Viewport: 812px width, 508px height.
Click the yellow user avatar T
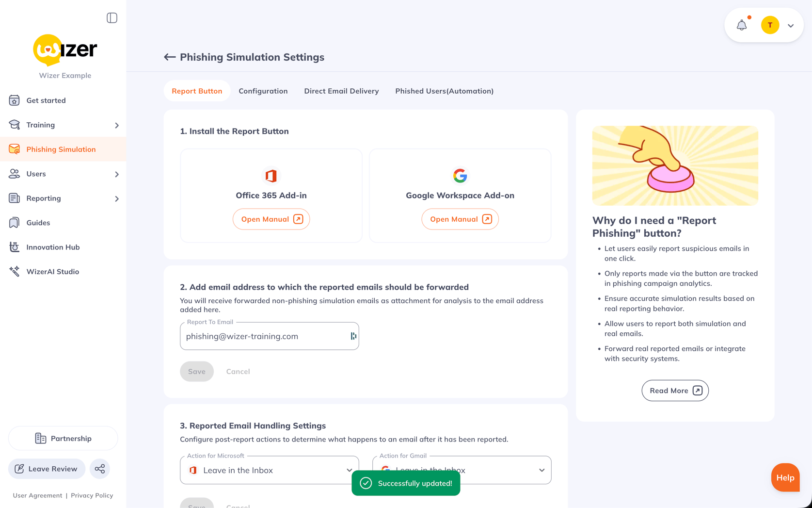click(x=770, y=25)
